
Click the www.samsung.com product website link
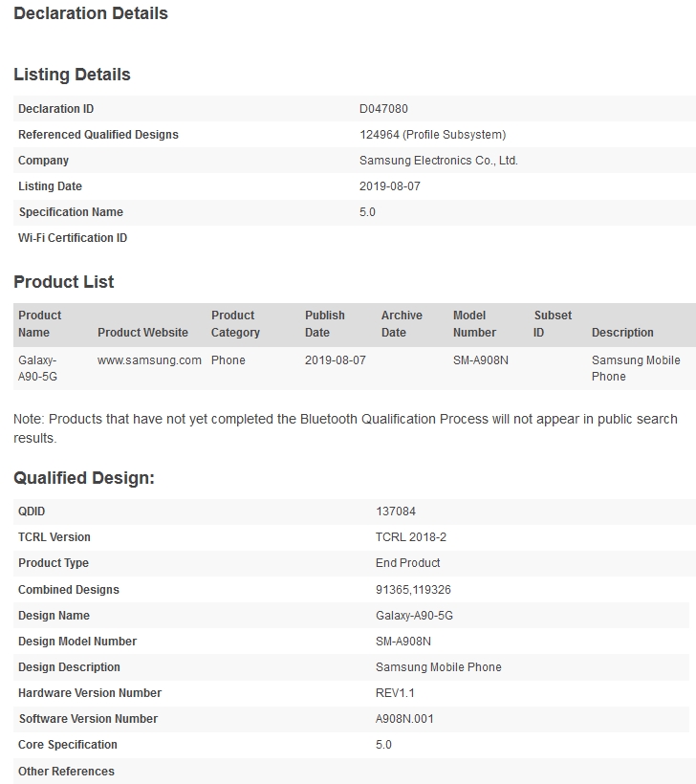click(149, 360)
